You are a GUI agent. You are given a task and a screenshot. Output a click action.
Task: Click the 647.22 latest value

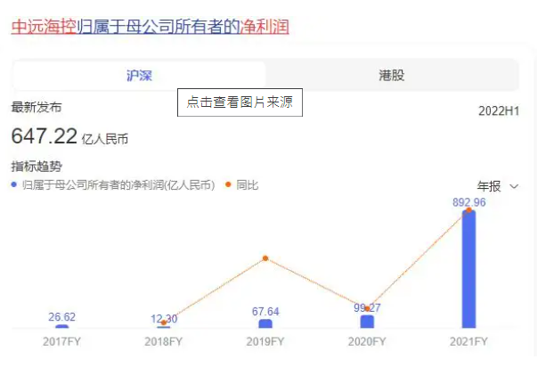45,136
